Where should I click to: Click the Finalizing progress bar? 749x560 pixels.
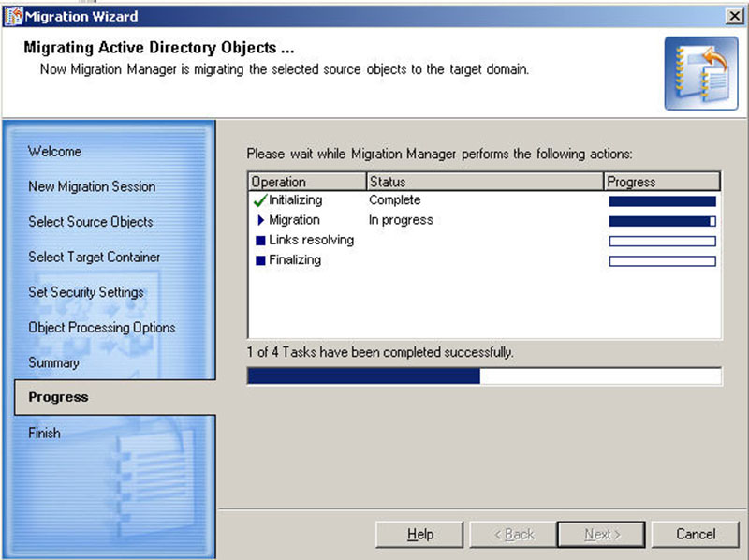click(663, 261)
